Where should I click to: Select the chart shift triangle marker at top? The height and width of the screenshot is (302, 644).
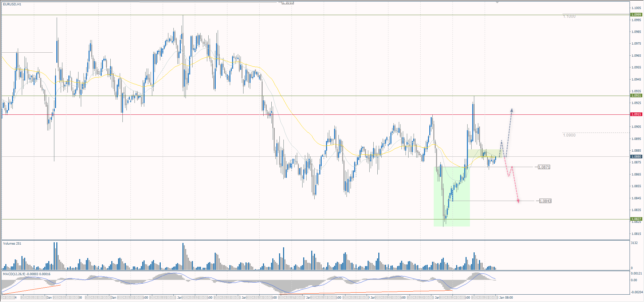point(497,2)
